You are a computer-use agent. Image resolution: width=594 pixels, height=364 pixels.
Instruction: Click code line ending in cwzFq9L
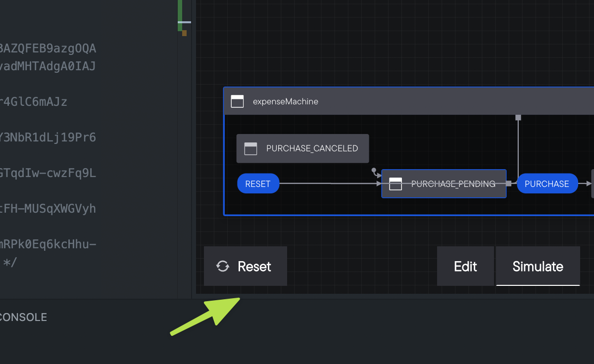pos(48,173)
